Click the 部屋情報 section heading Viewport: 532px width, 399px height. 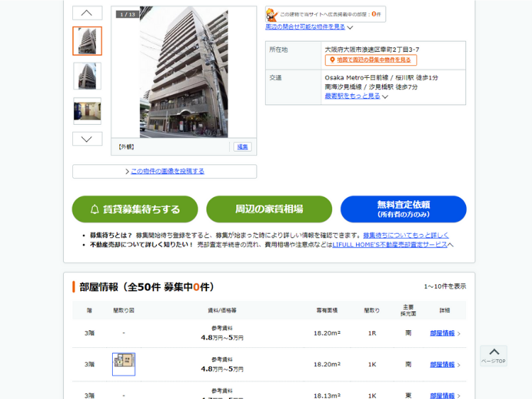click(147, 287)
